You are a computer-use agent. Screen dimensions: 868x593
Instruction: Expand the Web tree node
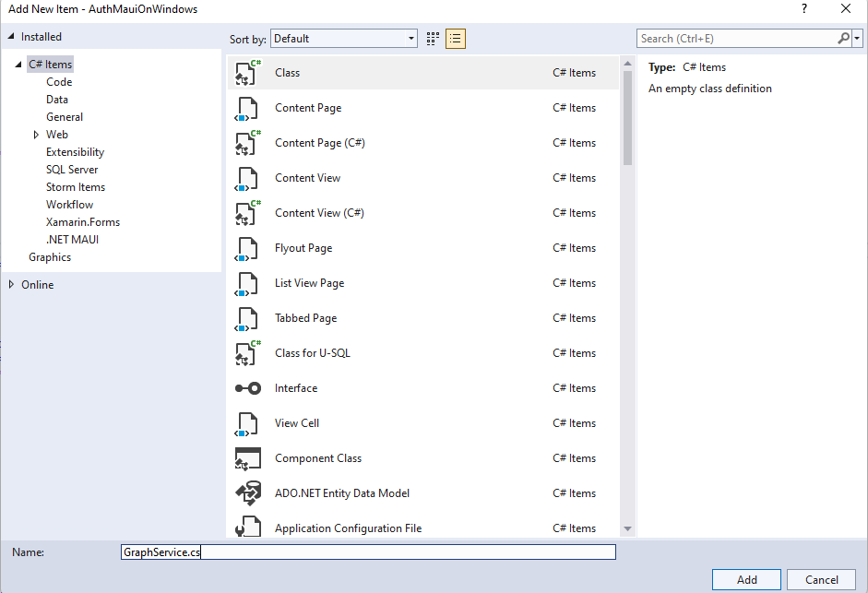pos(37,134)
